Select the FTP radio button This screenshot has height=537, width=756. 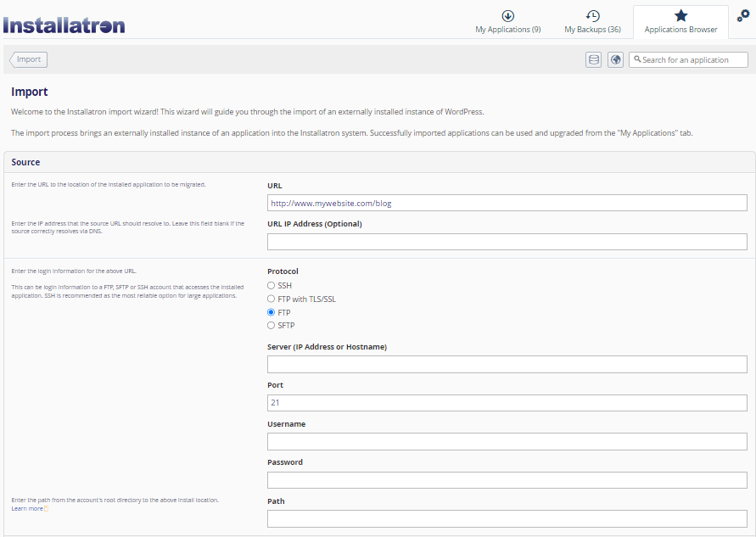pos(272,313)
